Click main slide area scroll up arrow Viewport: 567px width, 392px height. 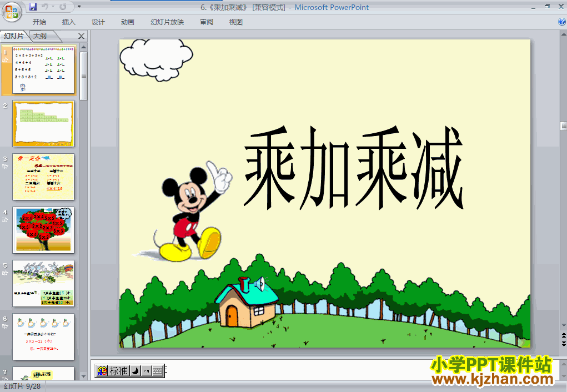tap(563, 34)
